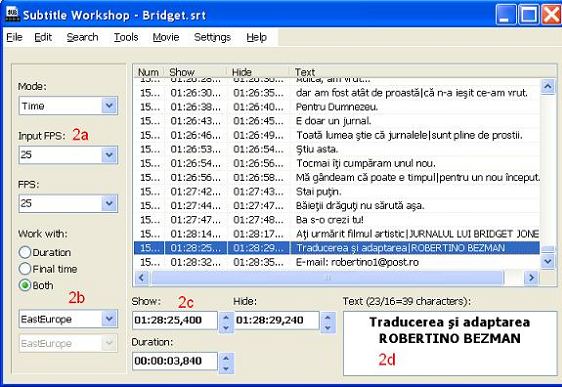Expand the Input FPS dropdown

pyautogui.click(x=109, y=155)
